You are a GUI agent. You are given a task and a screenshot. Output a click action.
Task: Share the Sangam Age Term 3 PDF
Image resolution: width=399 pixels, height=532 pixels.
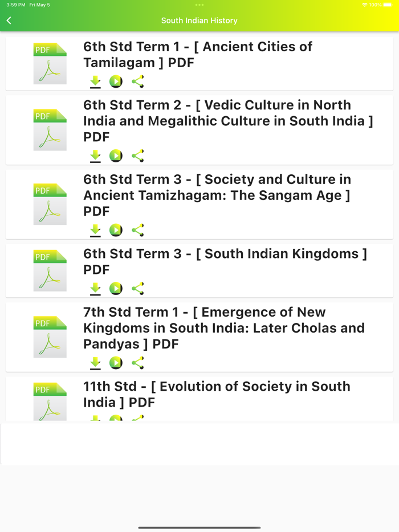(x=137, y=230)
